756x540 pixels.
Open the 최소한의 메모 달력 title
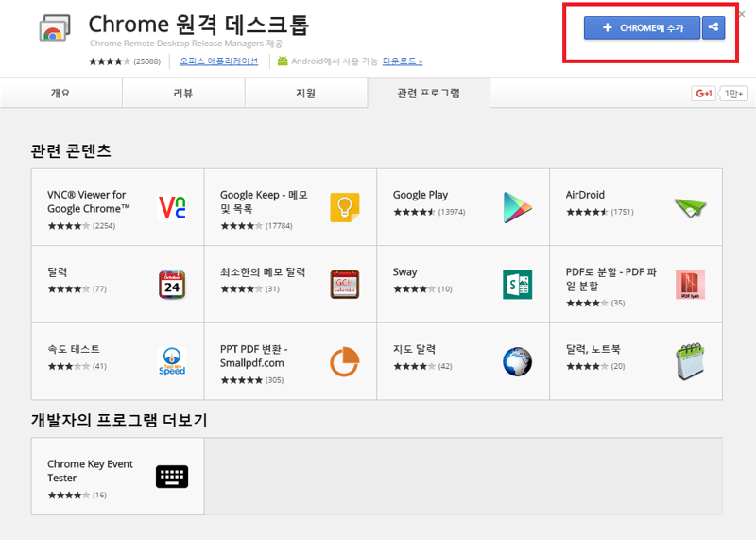(x=263, y=272)
